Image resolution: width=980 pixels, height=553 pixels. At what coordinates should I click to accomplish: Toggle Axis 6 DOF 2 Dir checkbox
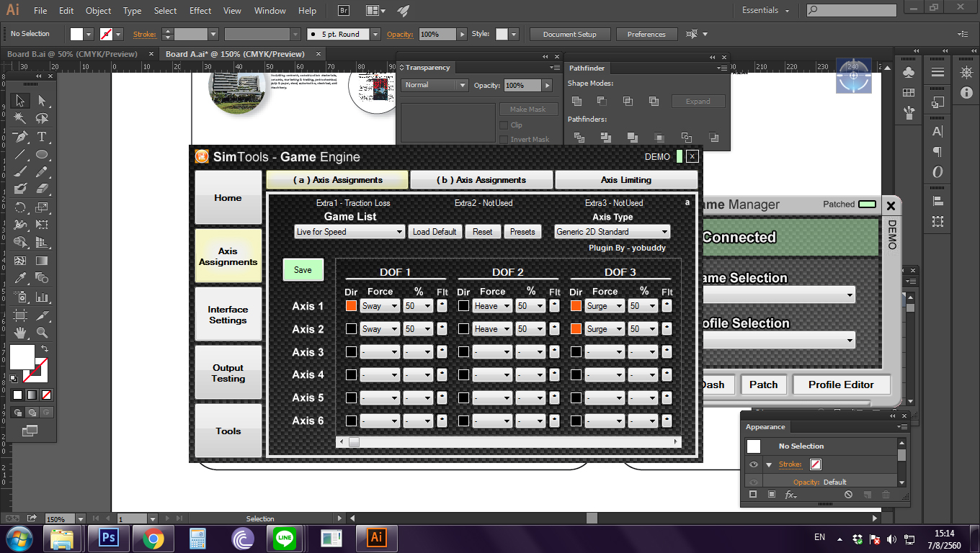[x=463, y=421]
